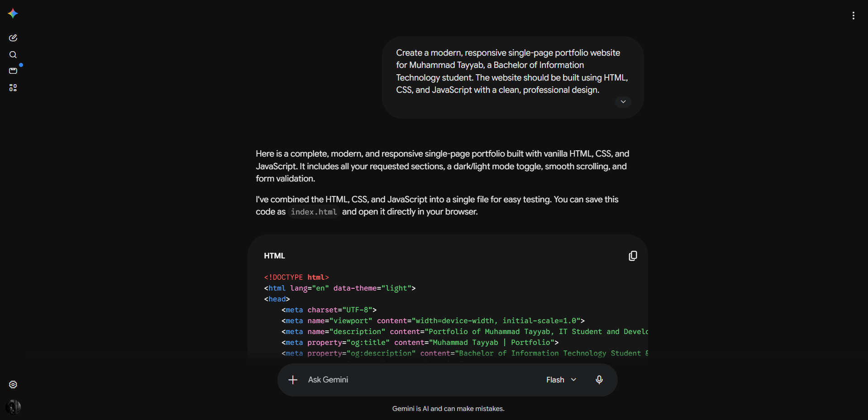Select the user prompt message bubble
The height and width of the screenshot is (420, 868).
[513, 77]
